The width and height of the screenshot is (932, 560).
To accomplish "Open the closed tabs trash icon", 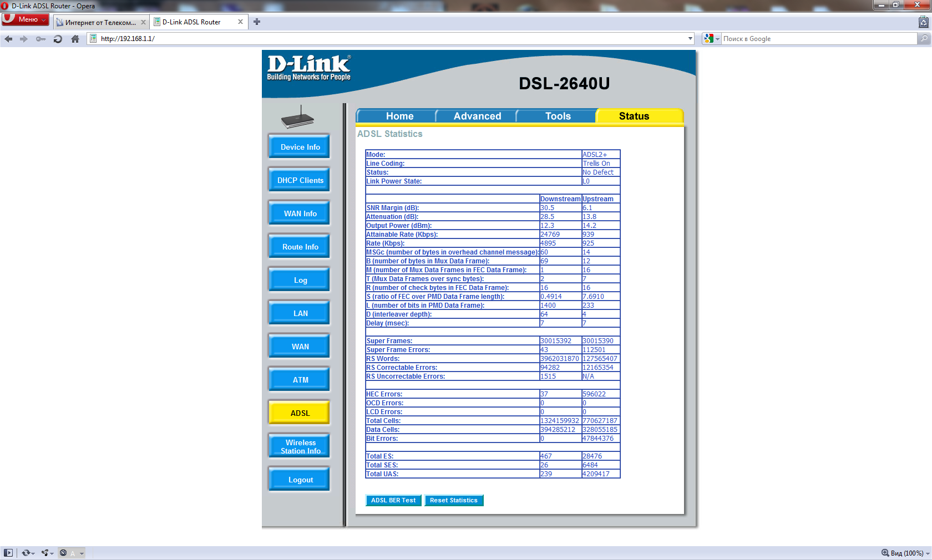I will tap(923, 22).
